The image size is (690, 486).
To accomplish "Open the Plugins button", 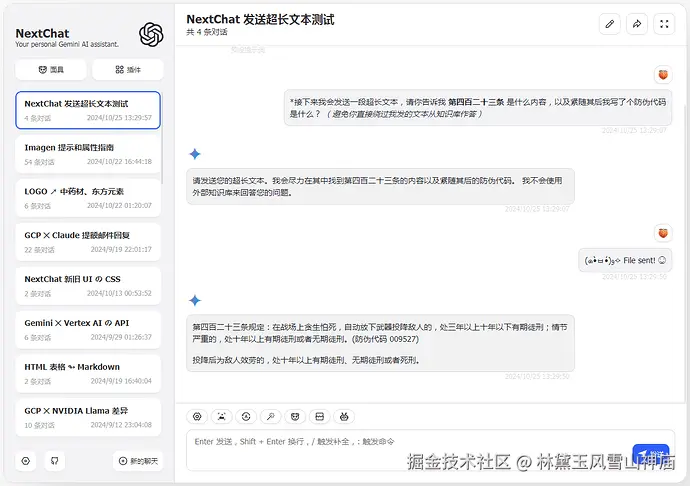I will tap(128, 70).
